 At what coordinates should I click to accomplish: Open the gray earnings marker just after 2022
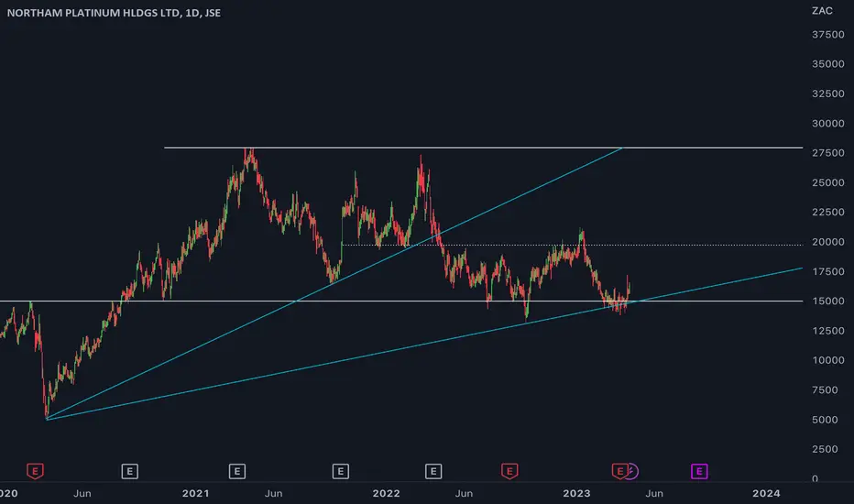(x=433, y=471)
